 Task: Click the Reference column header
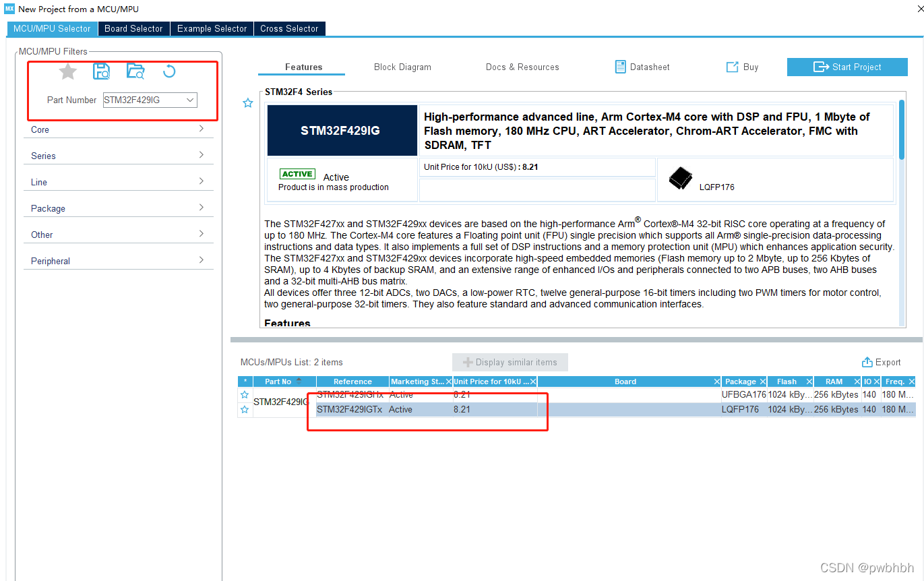tap(353, 381)
